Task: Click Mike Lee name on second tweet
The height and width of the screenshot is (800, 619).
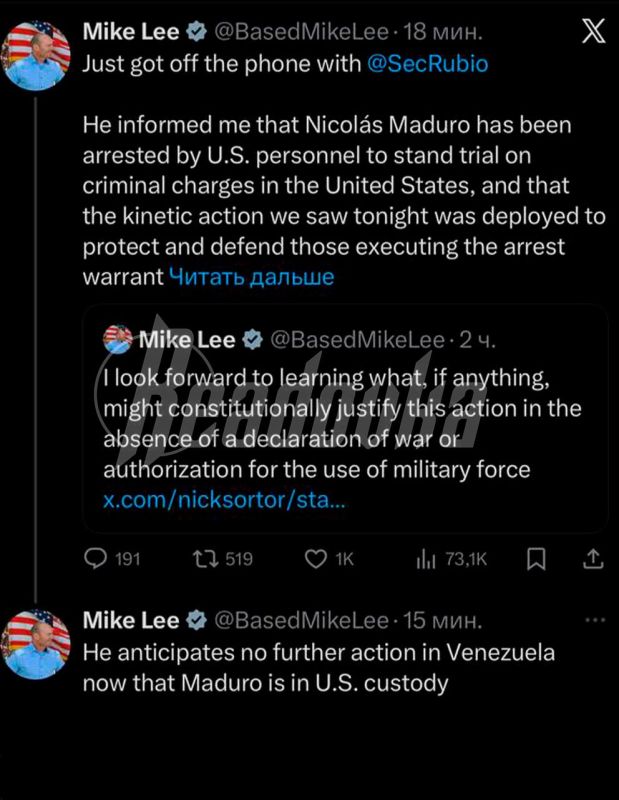Action: click(x=130, y=621)
